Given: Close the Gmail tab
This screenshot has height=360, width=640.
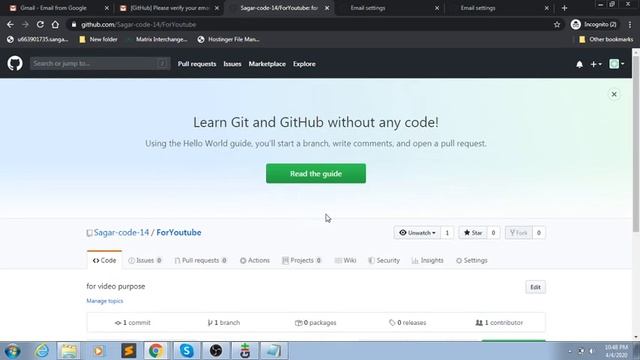Looking at the screenshot, I should click(x=107, y=8).
